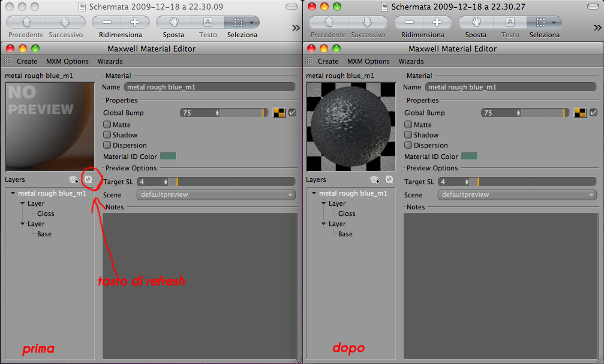The height and width of the screenshot is (364, 604).
Task: Toggle Global Bump enable checkmark in right editor
Action: pos(594,113)
